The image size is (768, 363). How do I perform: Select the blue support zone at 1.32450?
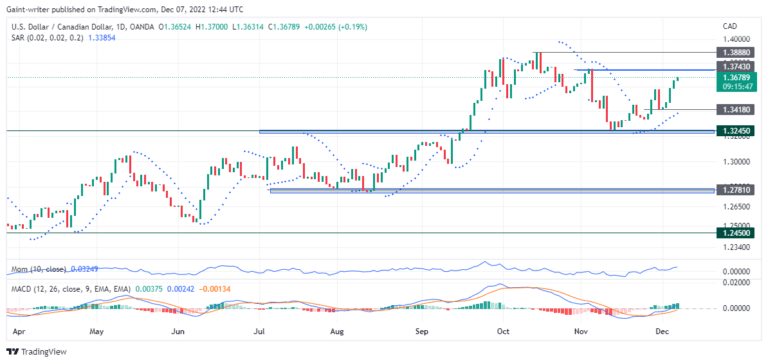486,132
